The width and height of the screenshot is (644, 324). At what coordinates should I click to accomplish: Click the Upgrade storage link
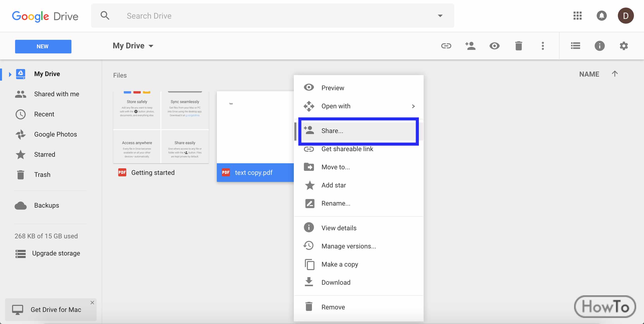click(56, 253)
